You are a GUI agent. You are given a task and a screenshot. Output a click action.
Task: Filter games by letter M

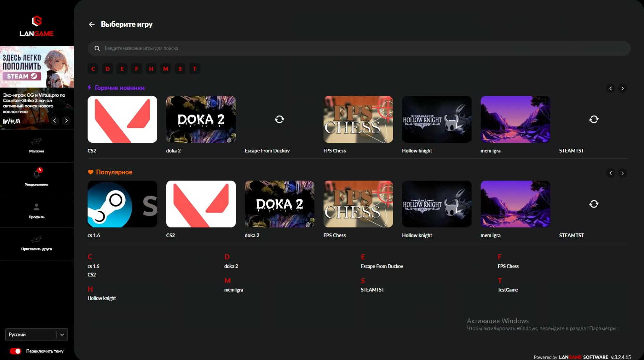166,69
